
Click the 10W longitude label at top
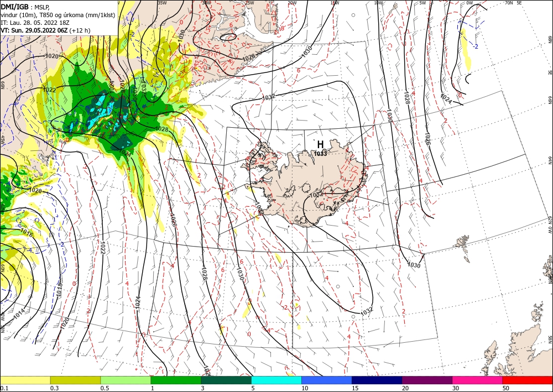click(378, 3)
